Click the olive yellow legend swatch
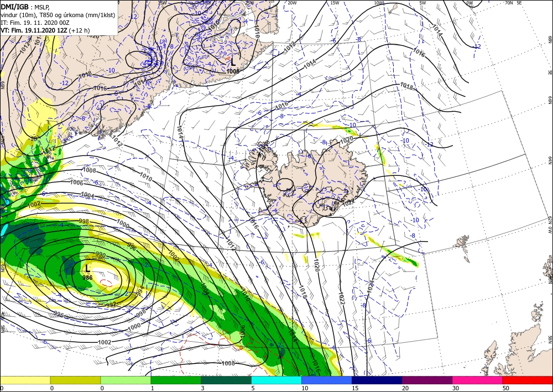The width and height of the screenshot is (553, 392). [x=75, y=380]
